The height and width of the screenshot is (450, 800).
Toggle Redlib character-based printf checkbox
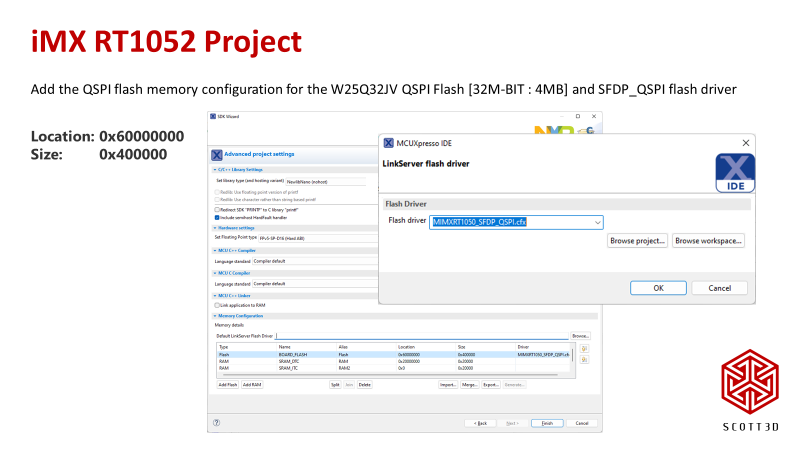click(217, 199)
